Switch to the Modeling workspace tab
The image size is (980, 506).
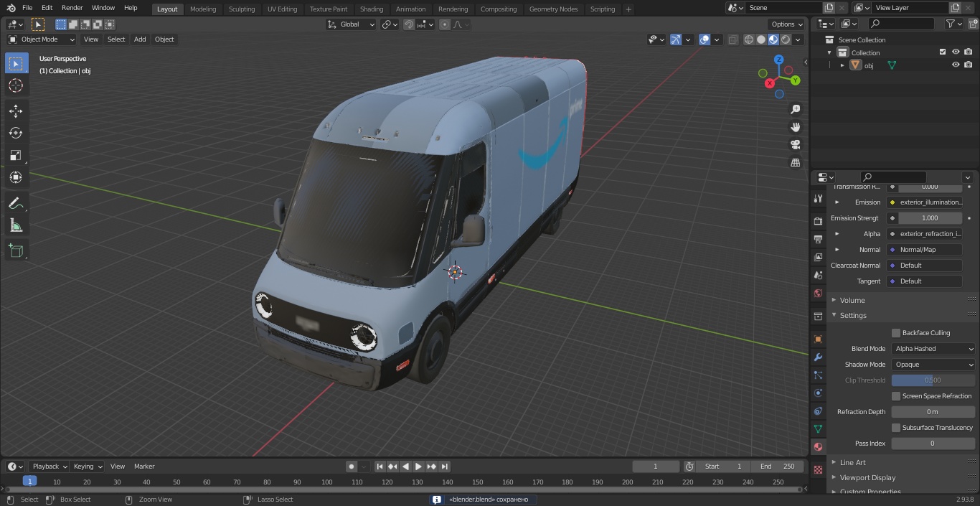[x=203, y=9]
